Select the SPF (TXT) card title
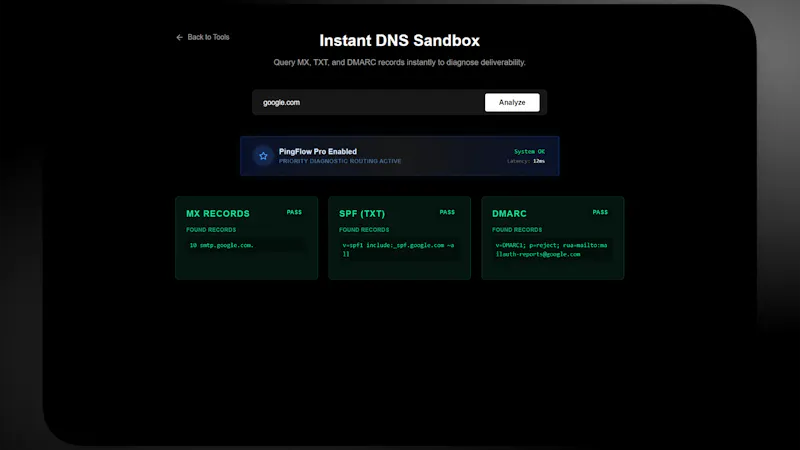The height and width of the screenshot is (450, 800). click(x=362, y=214)
